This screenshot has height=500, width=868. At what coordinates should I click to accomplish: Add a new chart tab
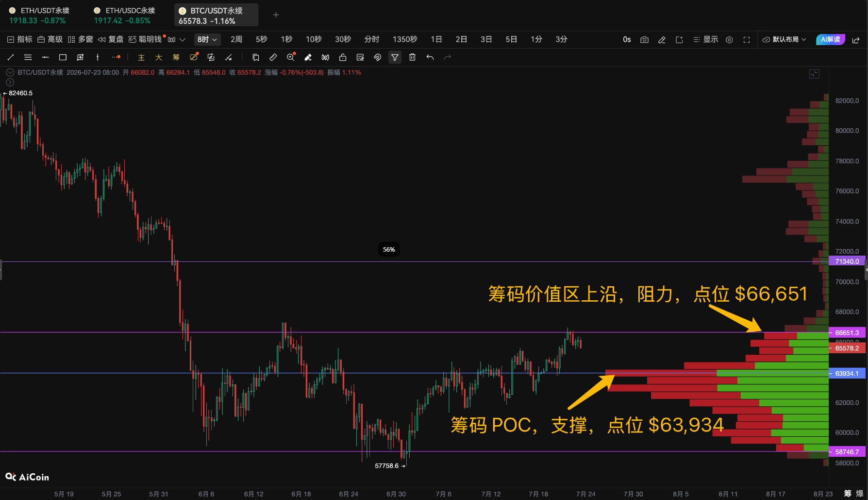click(276, 15)
